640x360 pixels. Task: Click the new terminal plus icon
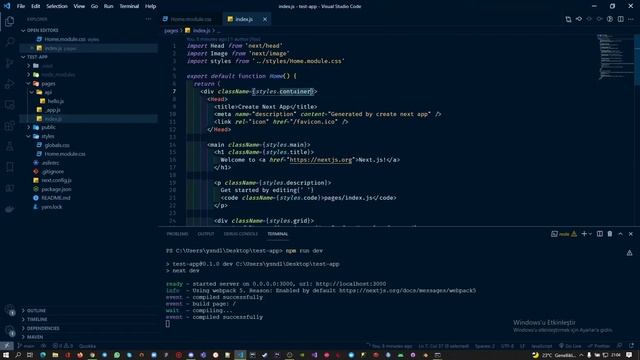tap(584, 234)
